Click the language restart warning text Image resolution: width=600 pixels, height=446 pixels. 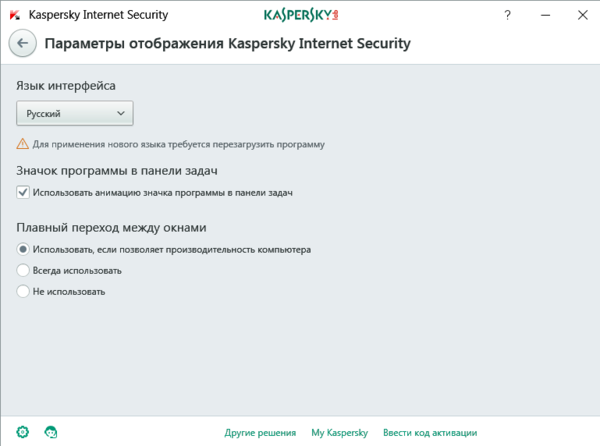tap(178, 145)
